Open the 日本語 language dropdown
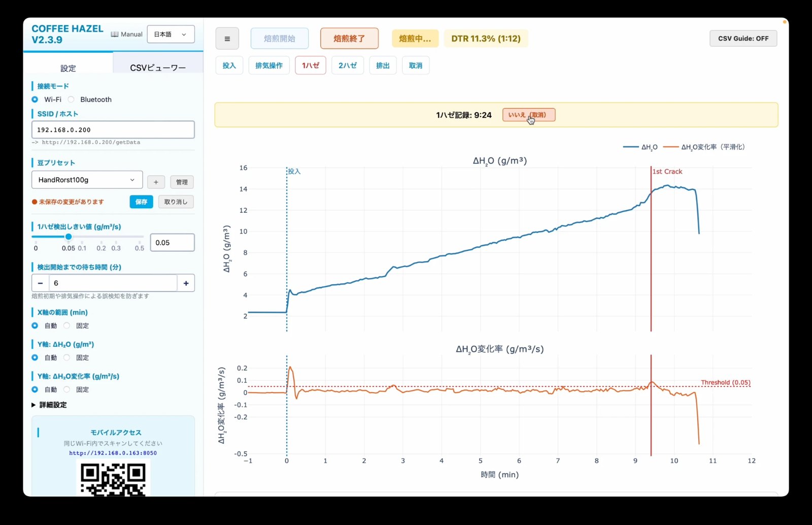This screenshot has height=525, width=812. click(171, 34)
